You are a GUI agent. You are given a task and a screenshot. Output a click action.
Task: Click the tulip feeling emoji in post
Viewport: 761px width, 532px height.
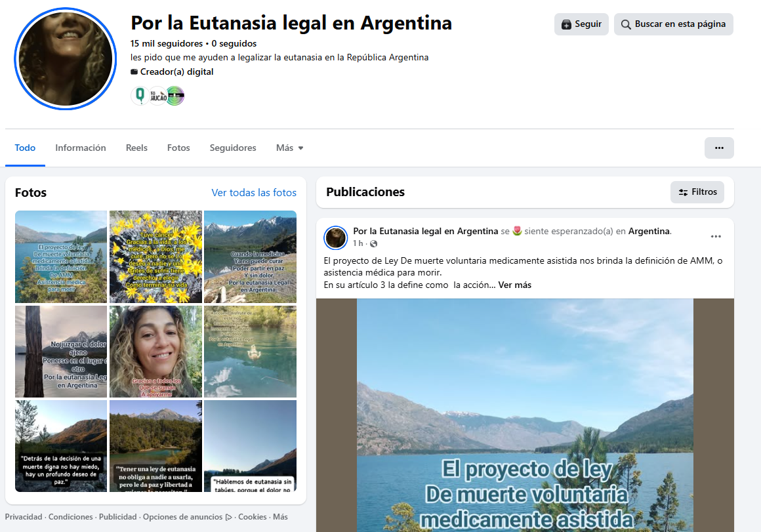[517, 231]
